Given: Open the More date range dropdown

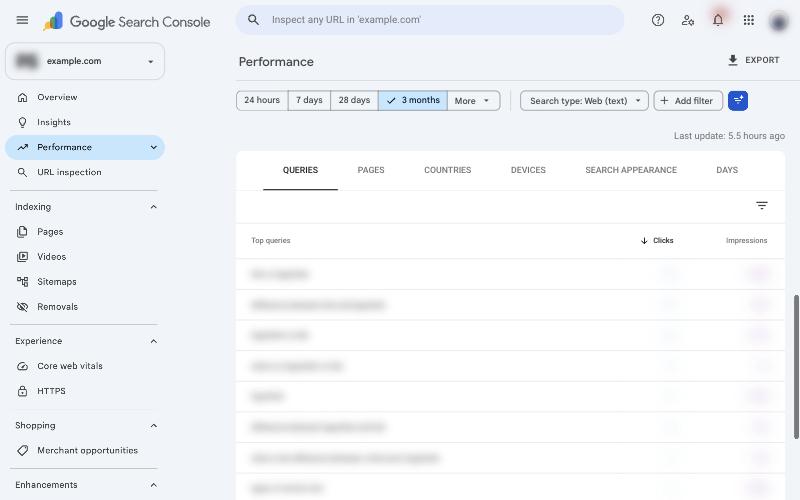Looking at the screenshot, I should click(x=473, y=101).
